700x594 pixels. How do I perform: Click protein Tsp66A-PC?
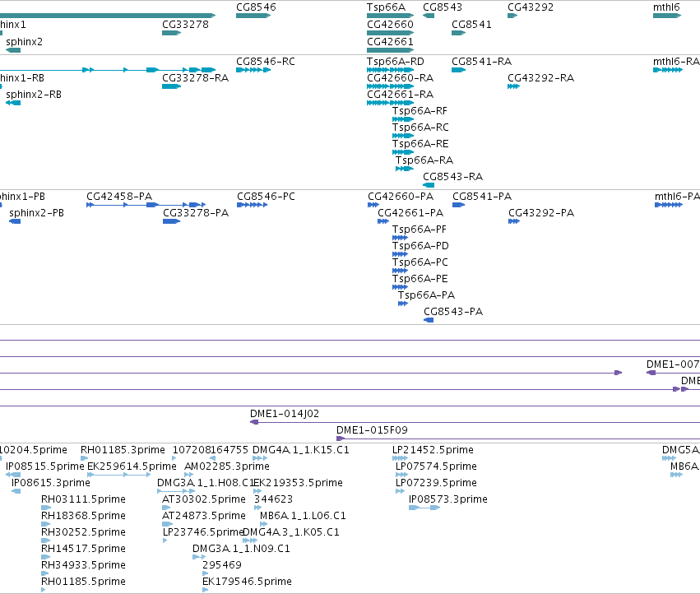[400, 271]
